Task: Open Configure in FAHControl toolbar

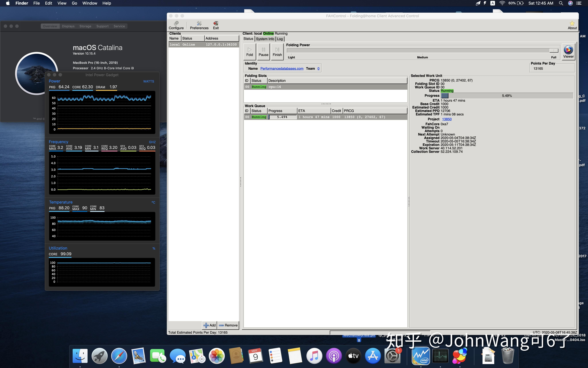Action: (176, 25)
